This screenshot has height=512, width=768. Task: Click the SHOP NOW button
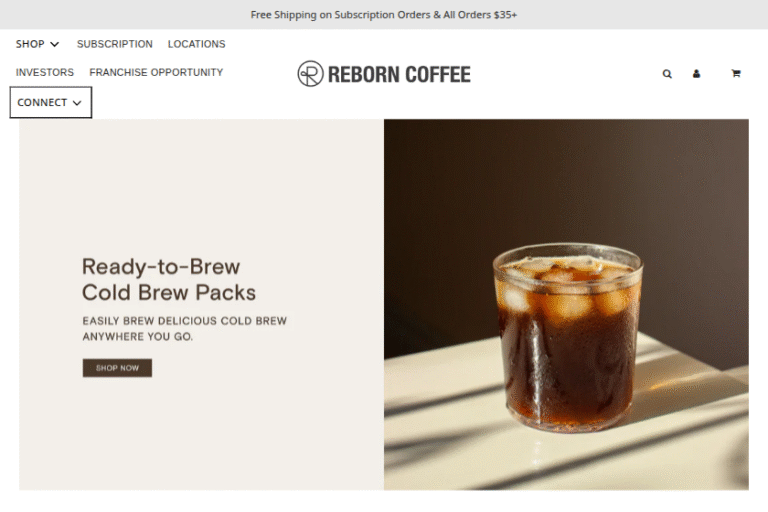click(x=117, y=368)
